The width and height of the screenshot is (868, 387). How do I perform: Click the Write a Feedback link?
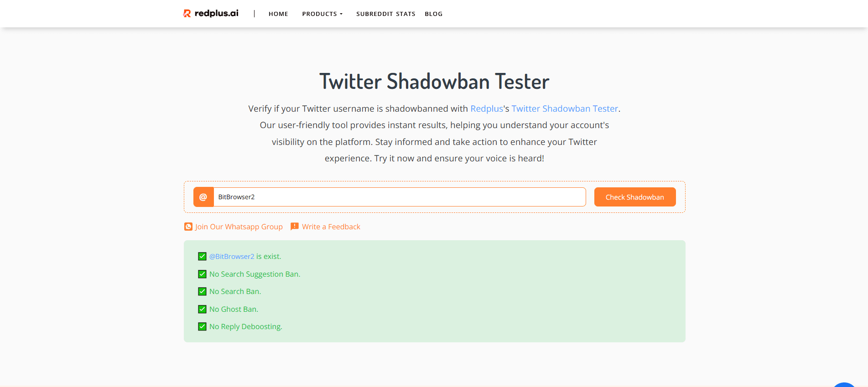click(331, 227)
